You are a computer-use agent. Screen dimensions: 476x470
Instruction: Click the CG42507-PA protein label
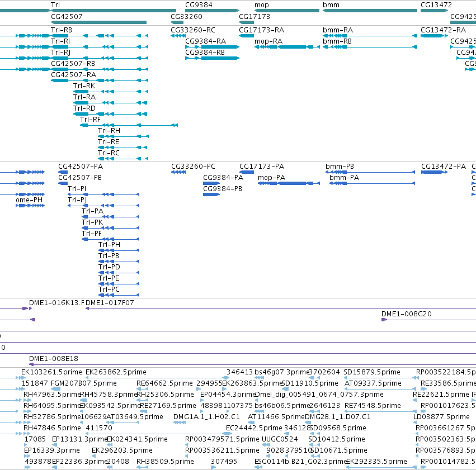coord(81,167)
